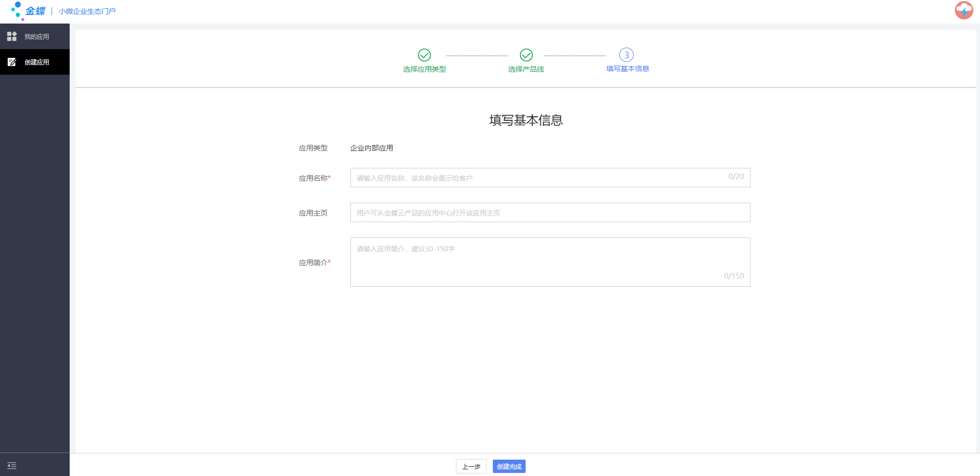The height and width of the screenshot is (476, 980).
Task: Click the 选择应用类型 step label
Action: (x=424, y=69)
